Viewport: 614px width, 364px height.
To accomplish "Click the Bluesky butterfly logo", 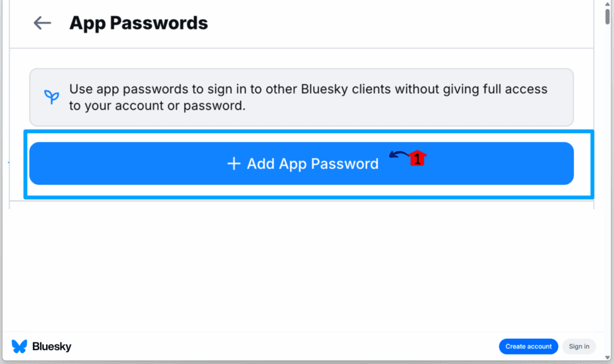I will point(19,347).
